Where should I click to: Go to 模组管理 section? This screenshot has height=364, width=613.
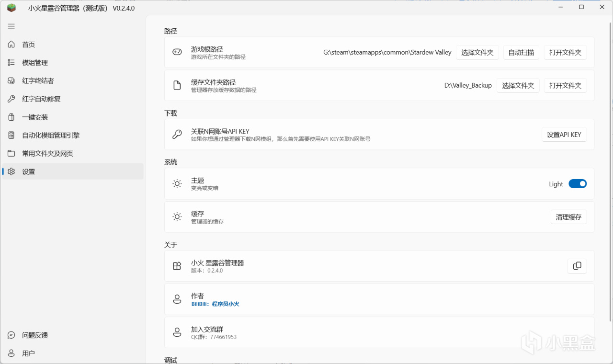[72, 63]
